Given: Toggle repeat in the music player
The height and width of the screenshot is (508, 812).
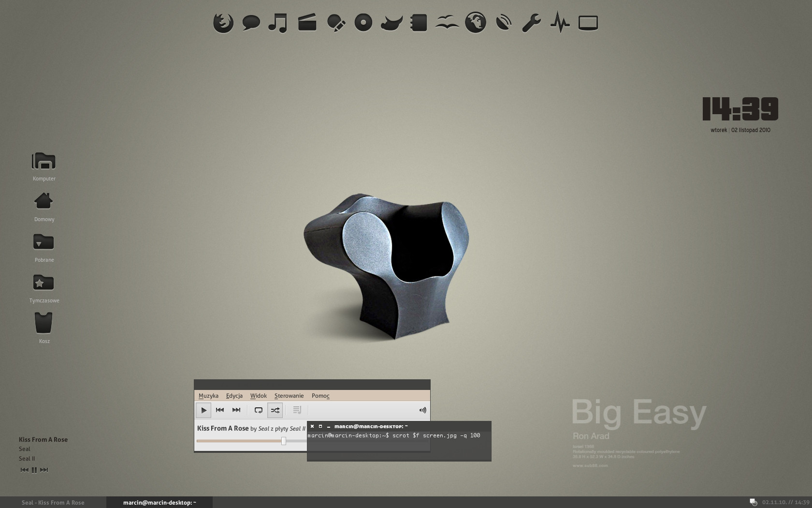Looking at the screenshot, I should [x=259, y=410].
